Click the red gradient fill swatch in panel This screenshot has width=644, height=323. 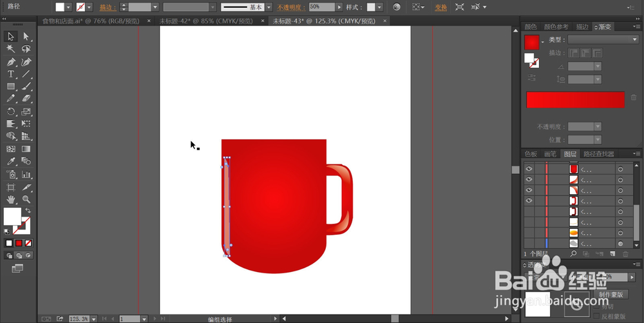point(531,43)
